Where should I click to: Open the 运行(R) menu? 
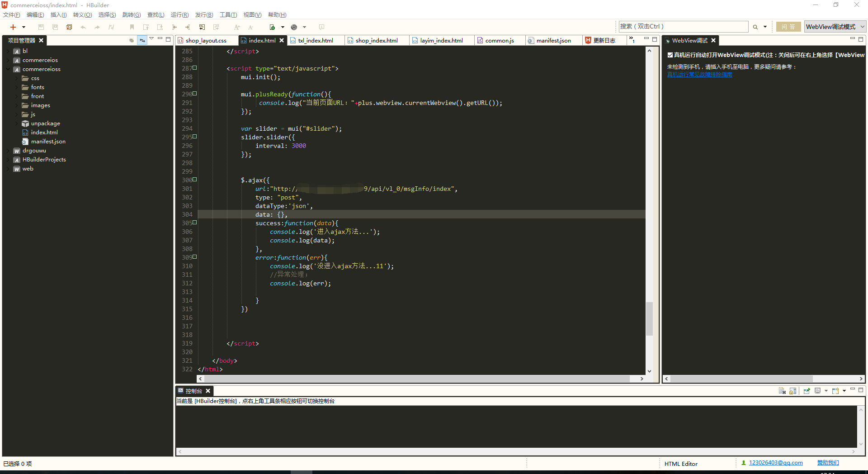(179, 15)
